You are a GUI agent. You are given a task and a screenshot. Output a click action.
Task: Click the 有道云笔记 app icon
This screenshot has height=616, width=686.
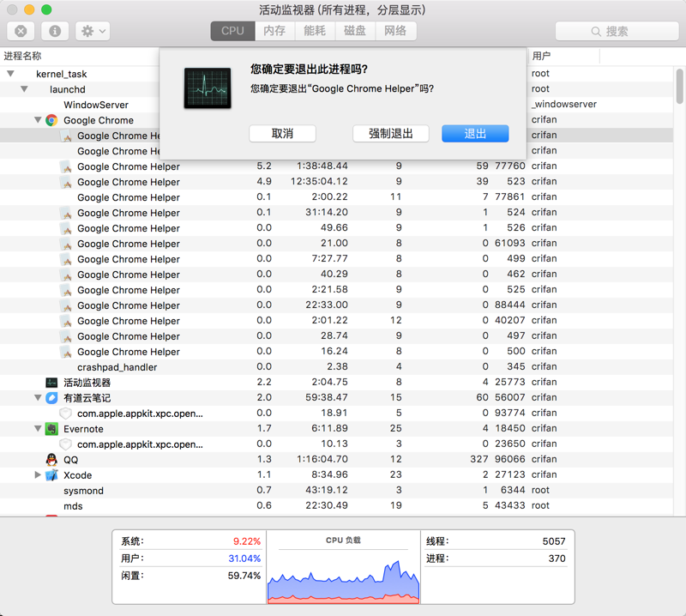click(51, 398)
